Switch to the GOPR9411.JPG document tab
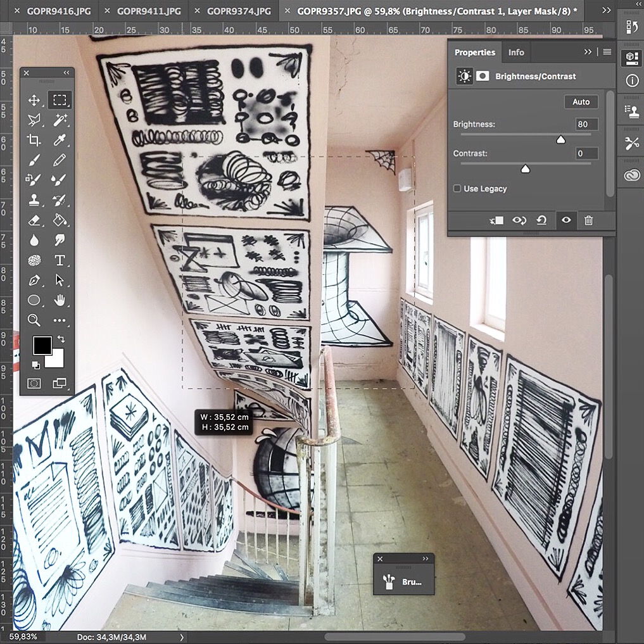Image resolution: width=644 pixels, height=644 pixels. (149, 11)
